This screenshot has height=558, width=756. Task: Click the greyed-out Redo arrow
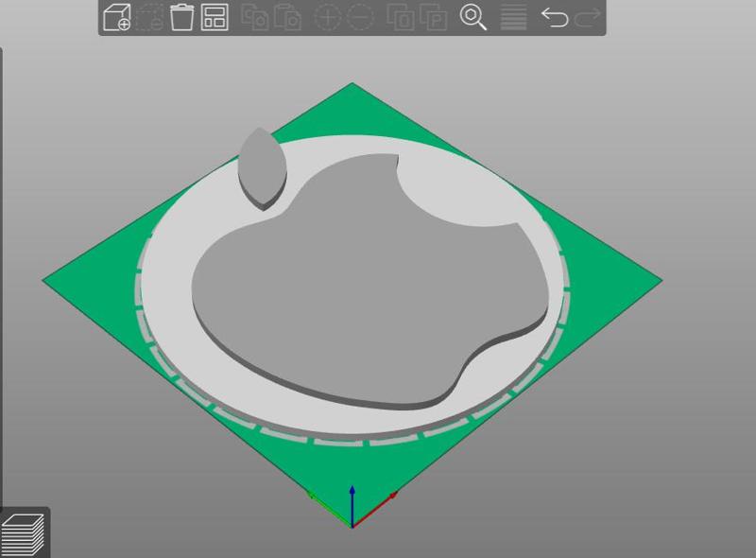click(588, 17)
